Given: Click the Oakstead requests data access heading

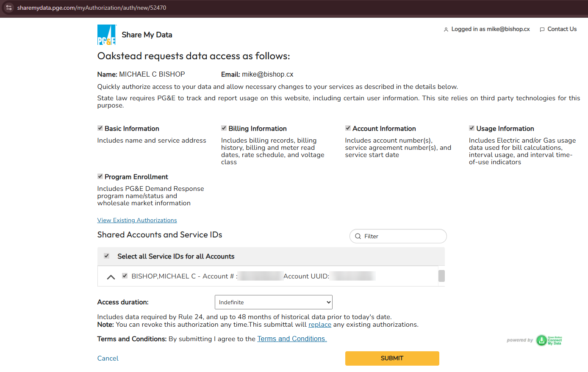Looking at the screenshot, I should (x=194, y=56).
